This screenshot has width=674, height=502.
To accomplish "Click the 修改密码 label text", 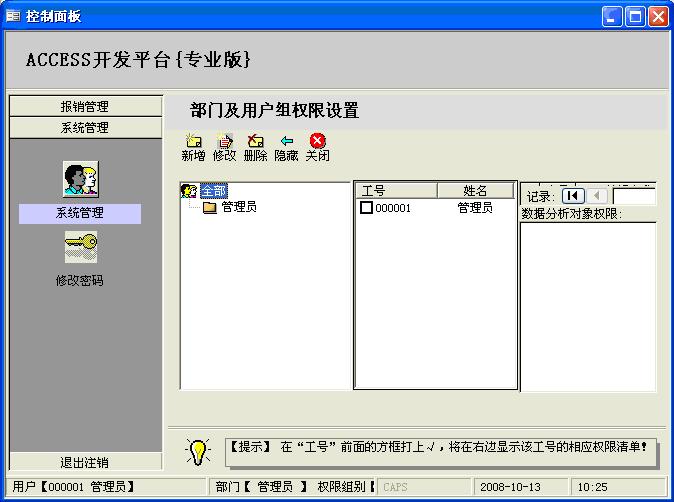I will coord(80,281).
